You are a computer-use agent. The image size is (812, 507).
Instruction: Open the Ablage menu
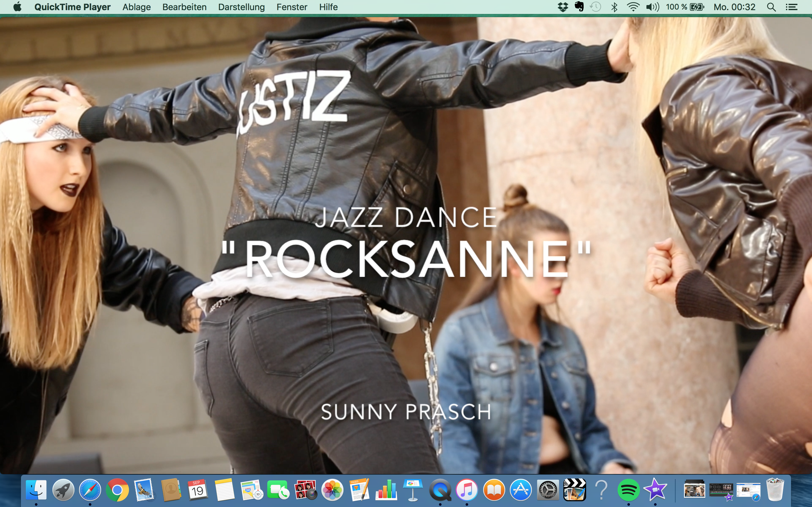pos(136,7)
